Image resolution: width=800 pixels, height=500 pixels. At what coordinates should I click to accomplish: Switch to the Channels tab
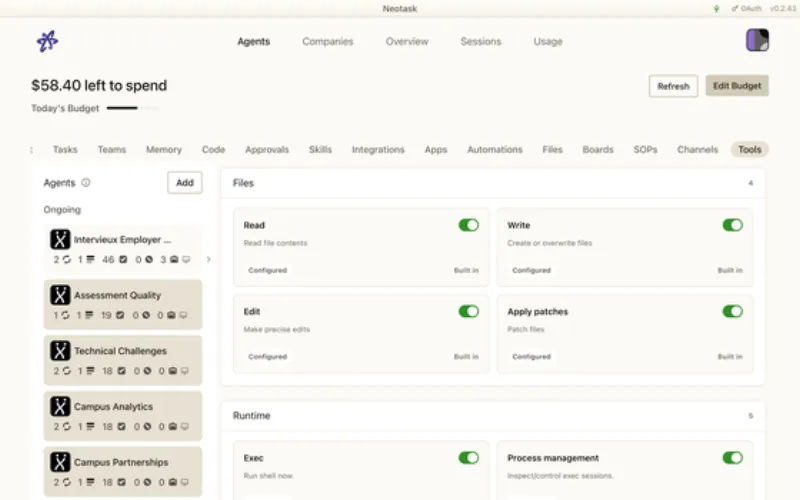(697, 149)
